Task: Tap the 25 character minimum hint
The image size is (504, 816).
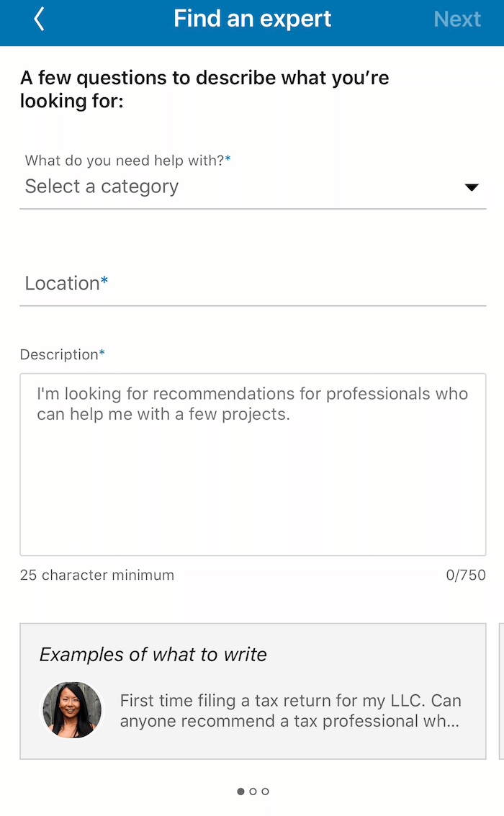Action: pyautogui.click(x=97, y=575)
